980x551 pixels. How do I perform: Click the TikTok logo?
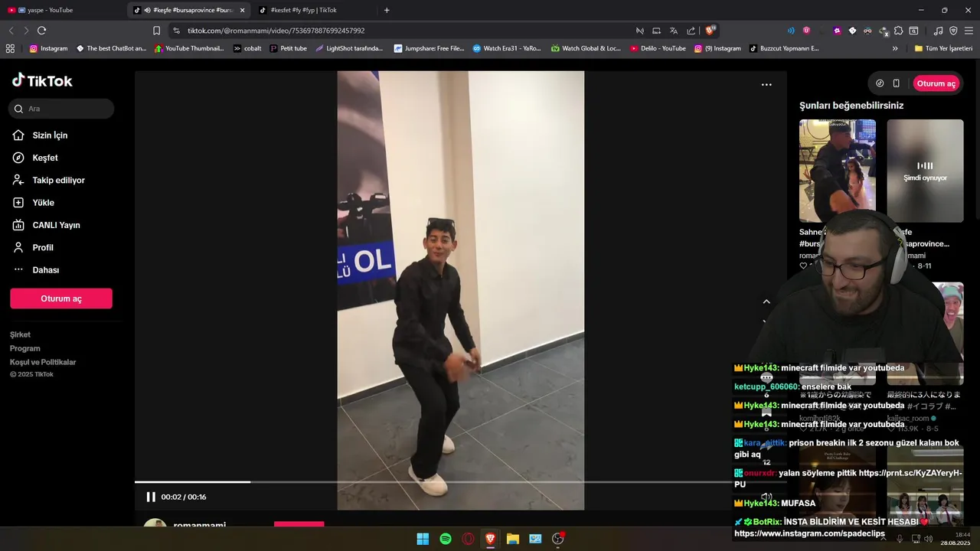click(x=42, y=81)
